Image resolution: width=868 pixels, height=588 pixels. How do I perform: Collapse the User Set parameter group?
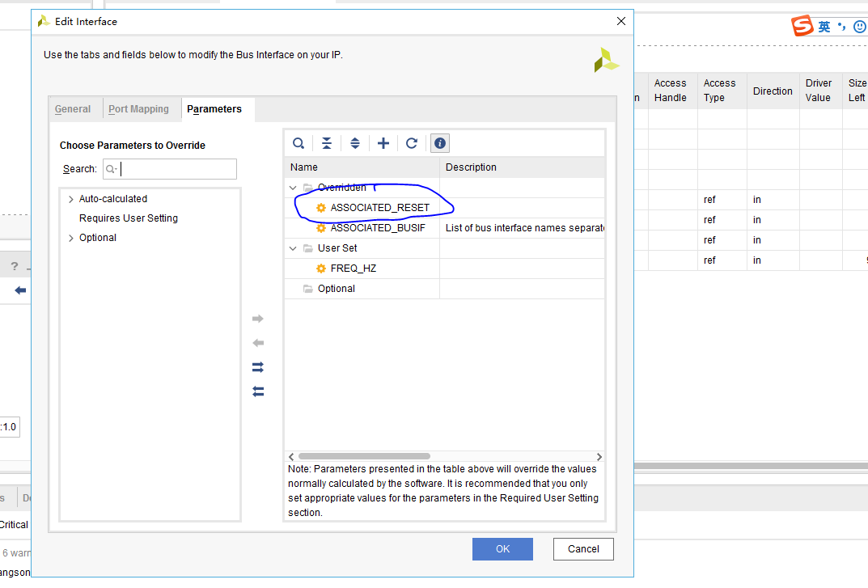click(x=292, y=247)
